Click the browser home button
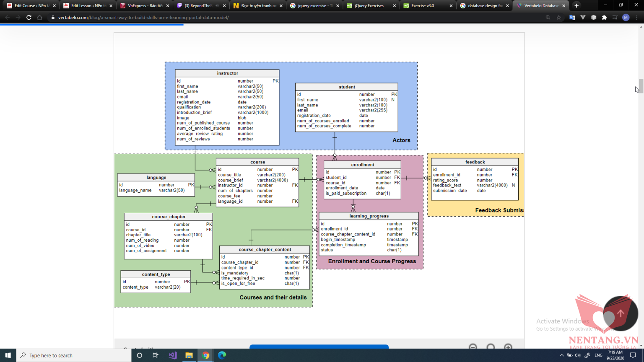The height and width of the screenshot is (362, 644). coord(39,18)
